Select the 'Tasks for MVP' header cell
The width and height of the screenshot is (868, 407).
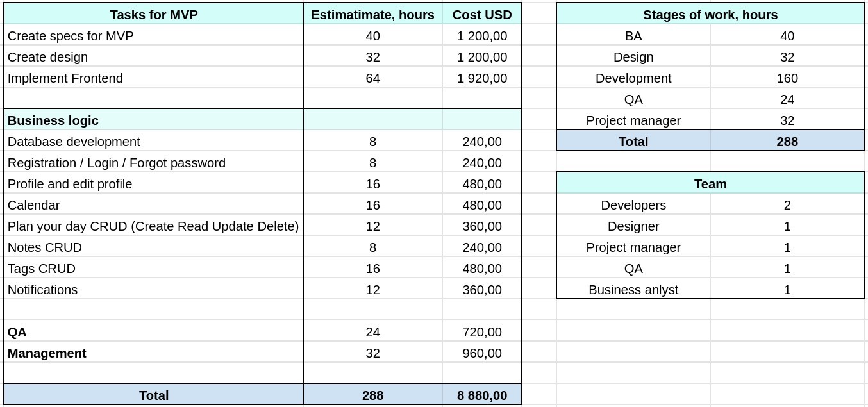click(154, 14)
